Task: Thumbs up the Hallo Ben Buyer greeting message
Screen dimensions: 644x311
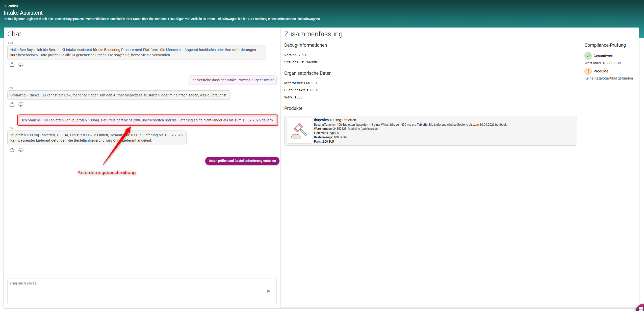Action: (x=12, y=65)
